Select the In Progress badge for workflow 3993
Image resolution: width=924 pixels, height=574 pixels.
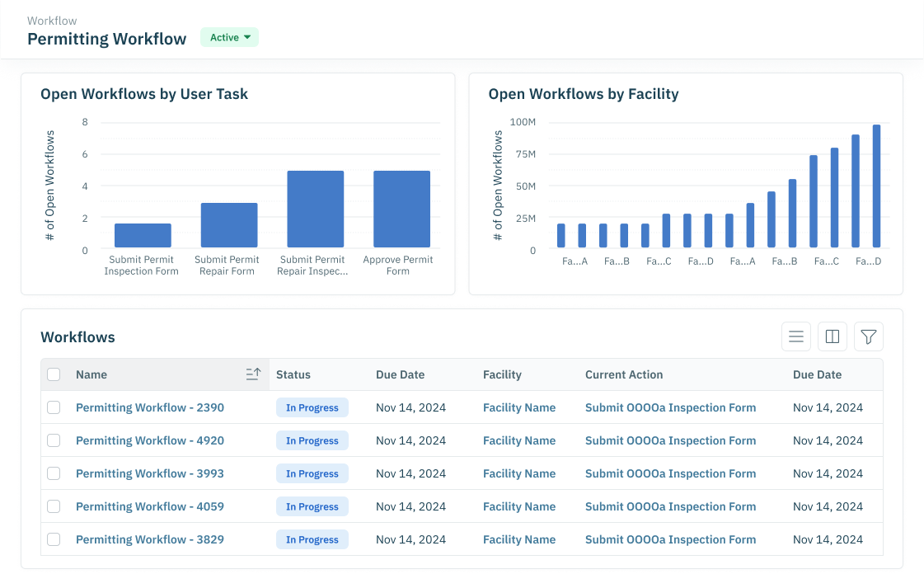tap(312, 473)
